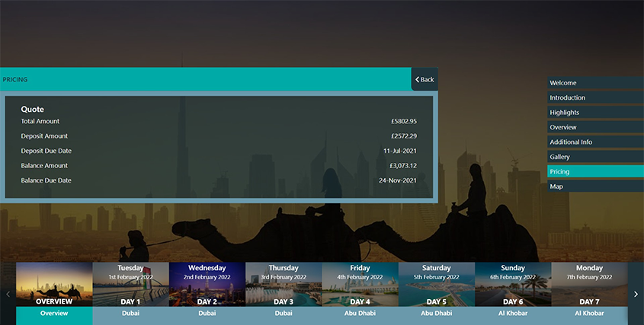The height and width of the screenshot is (325, 644).
Task: Select Day 5 Saturday Abu Dhabi thumbnail
Action: tap(436, 284)
